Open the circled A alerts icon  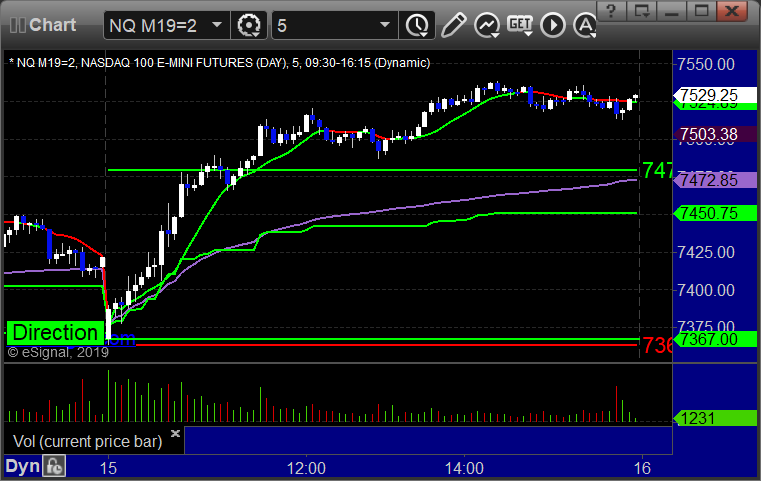coord(585,25)
